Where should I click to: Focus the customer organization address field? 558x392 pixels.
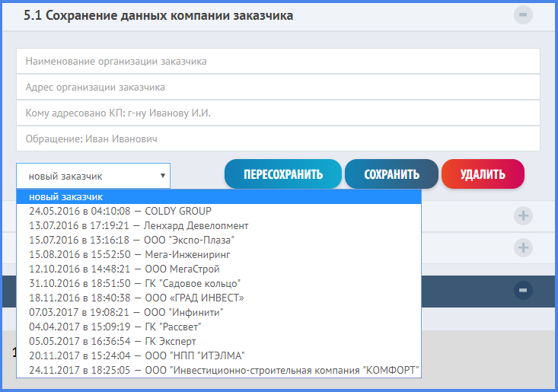coord(278,87)
